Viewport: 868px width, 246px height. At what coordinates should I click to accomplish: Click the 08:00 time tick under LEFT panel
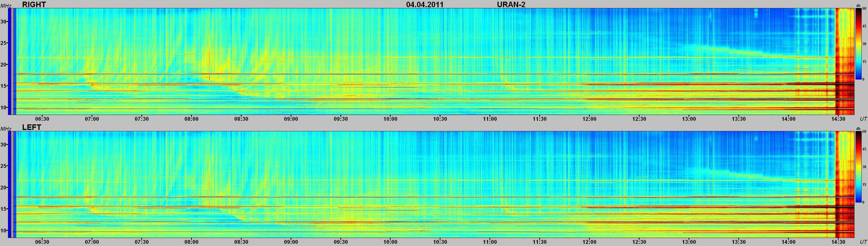(191, 242)
